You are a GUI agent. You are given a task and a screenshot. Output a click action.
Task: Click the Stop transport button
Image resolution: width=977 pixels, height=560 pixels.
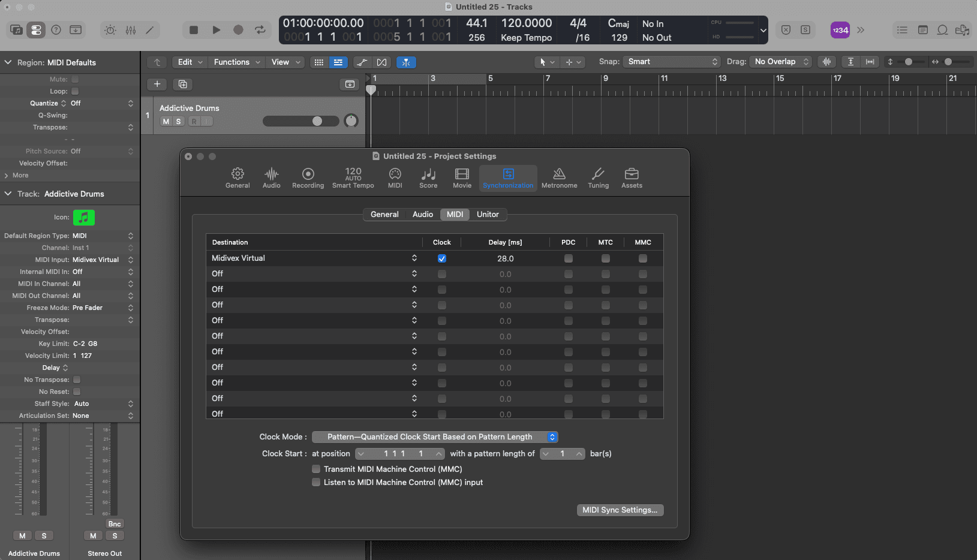coord(194,30)
